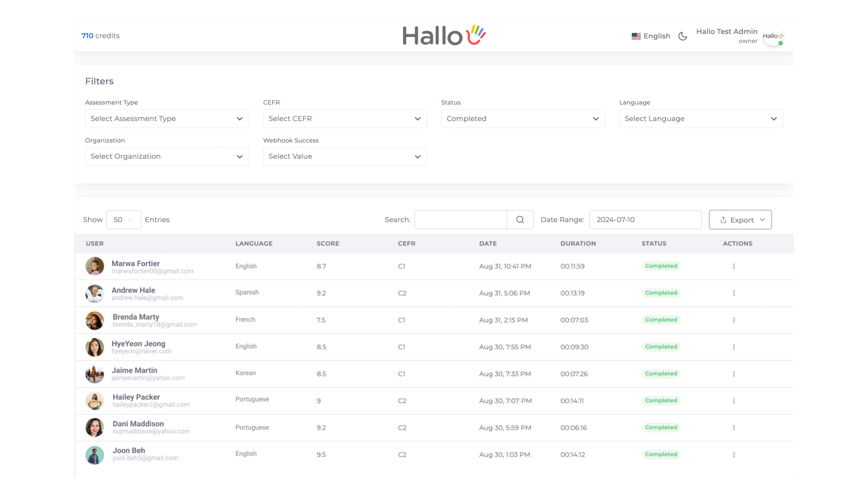Open actions menu for Hailey Packer

click(x=734, y=401)
